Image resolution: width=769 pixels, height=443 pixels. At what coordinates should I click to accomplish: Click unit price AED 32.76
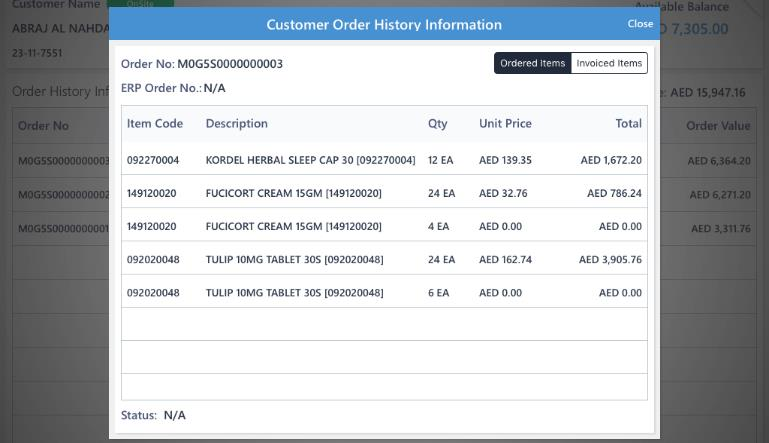503,193
